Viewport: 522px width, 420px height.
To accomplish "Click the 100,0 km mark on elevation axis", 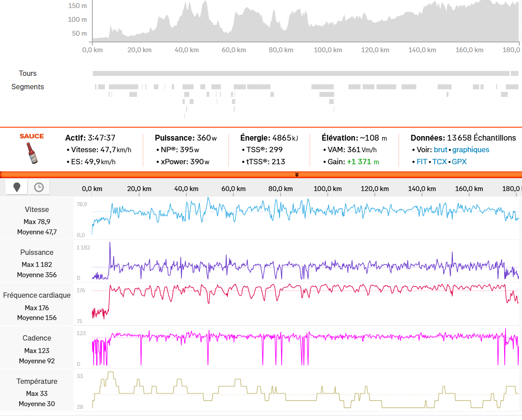I will [x=328, y=50].
